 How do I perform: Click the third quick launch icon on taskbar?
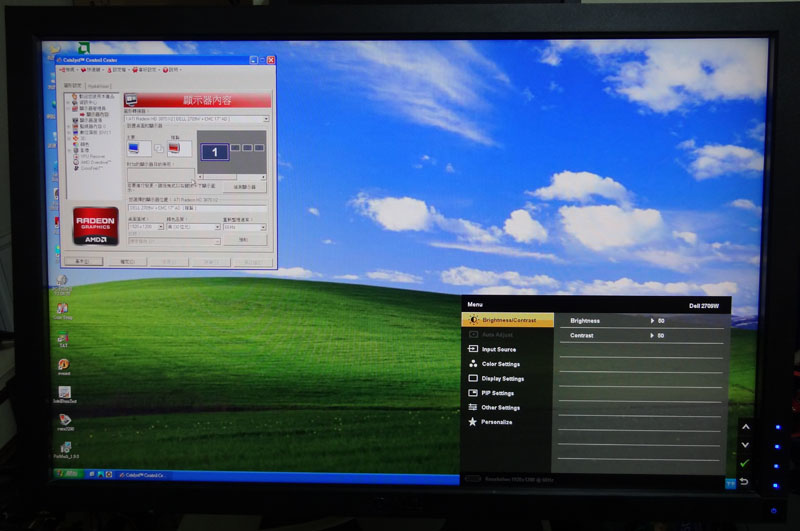(x=109, y=474)
